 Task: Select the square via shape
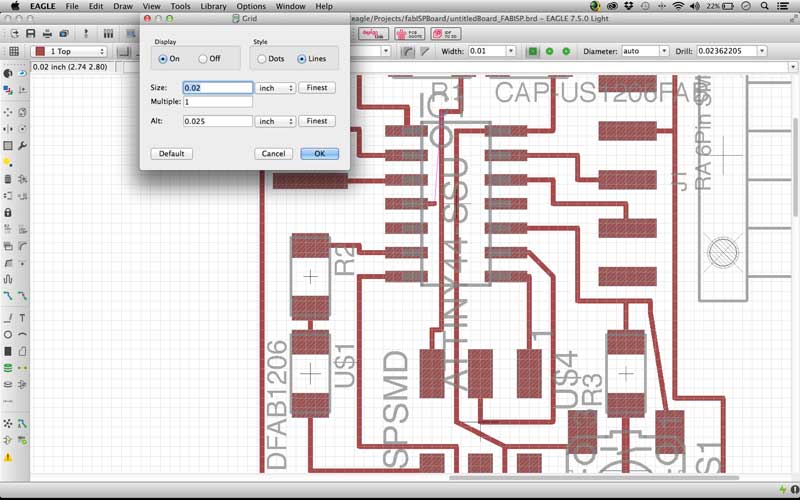(x=533, y=51)
